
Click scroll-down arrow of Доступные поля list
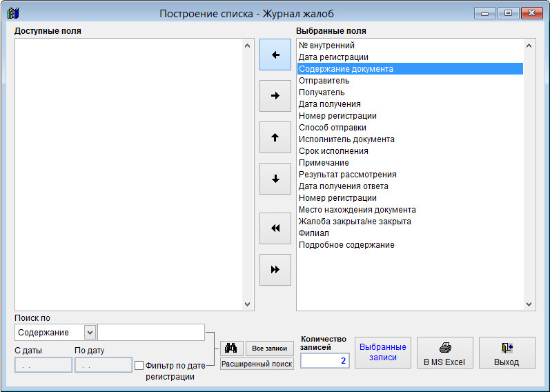click(x=247, y=304)
